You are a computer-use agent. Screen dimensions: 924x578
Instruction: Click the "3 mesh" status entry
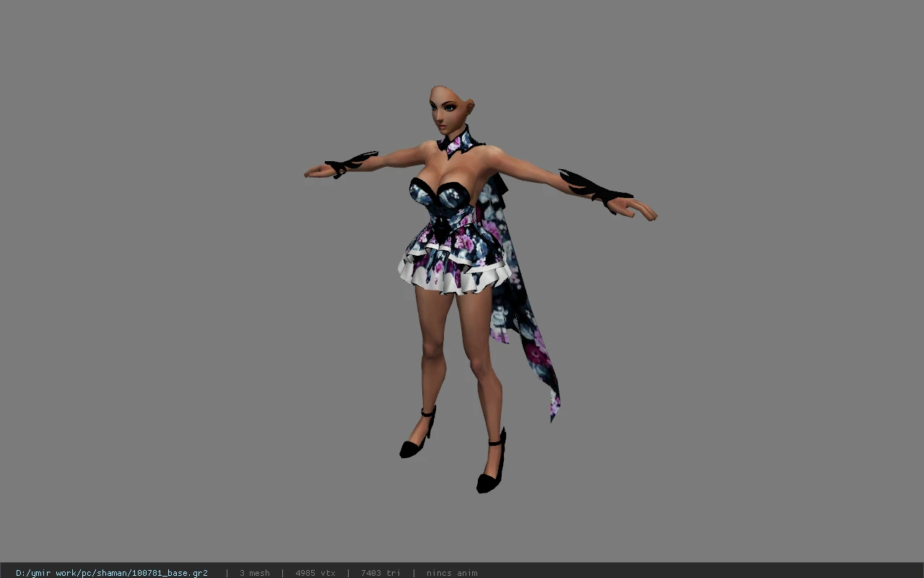tap(255, 573)
